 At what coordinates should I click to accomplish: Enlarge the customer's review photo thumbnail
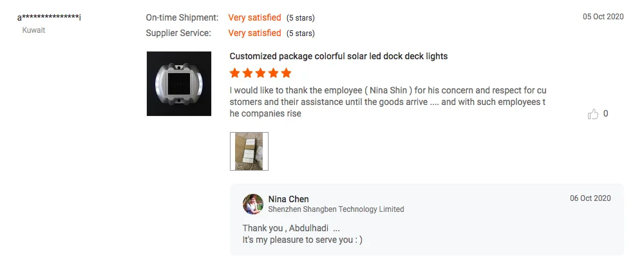249,151
